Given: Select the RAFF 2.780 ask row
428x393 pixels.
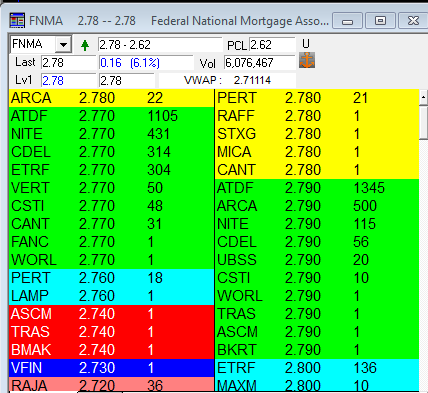Looking at the screenshot, I should (317, 116).
